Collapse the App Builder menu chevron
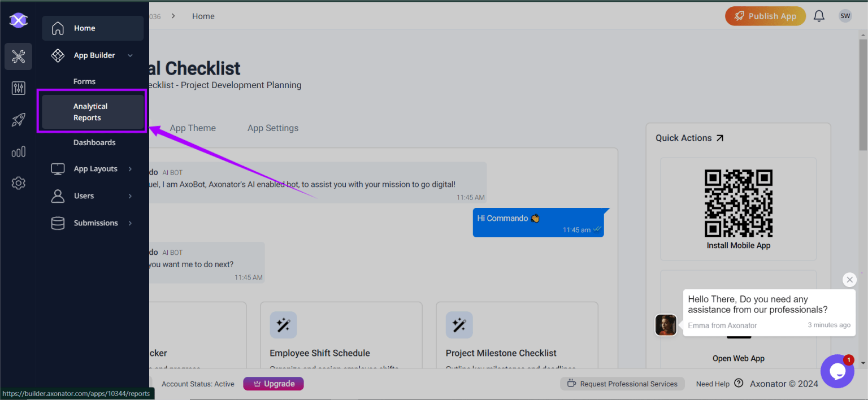 130,55
